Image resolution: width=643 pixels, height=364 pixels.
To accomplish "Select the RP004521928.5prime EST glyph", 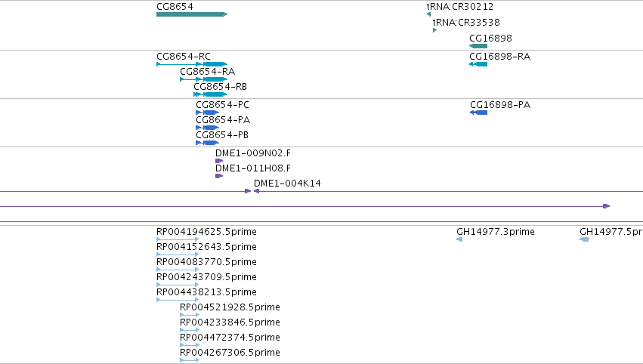I will point(190,315).
